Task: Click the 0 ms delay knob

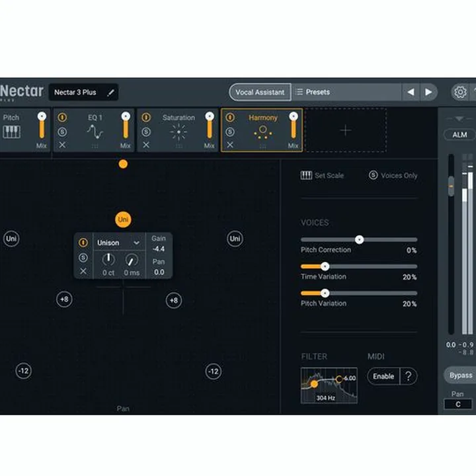Action: pyautogui.click(x=132, y=260)
